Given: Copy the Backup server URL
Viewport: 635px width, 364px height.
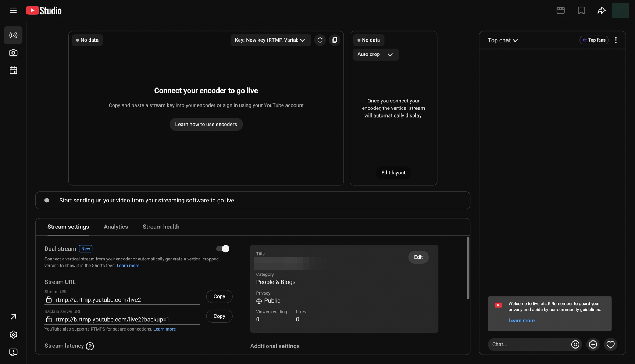Looking at the screenshot, I should 219,316.
